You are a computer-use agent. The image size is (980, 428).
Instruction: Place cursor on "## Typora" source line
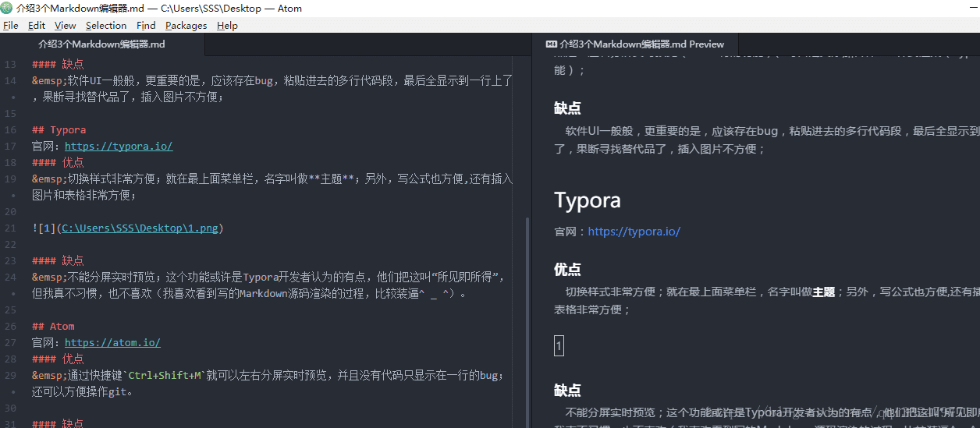(59, 129)
